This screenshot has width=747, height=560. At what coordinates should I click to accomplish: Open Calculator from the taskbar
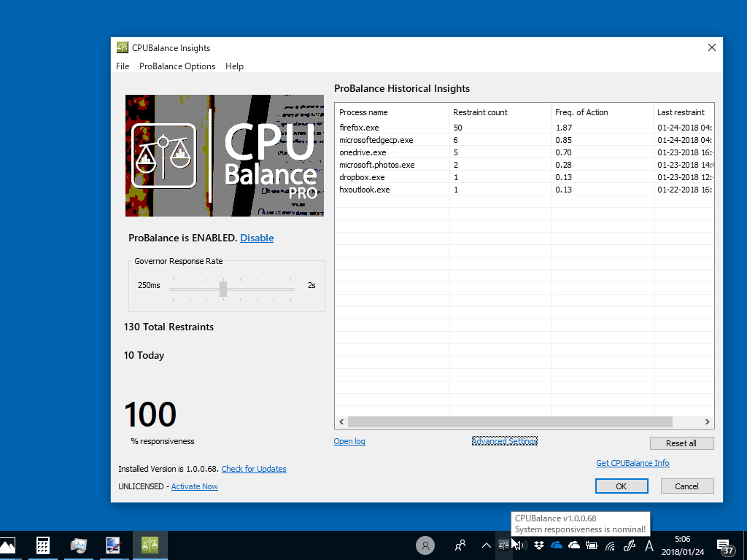[43, 545]
